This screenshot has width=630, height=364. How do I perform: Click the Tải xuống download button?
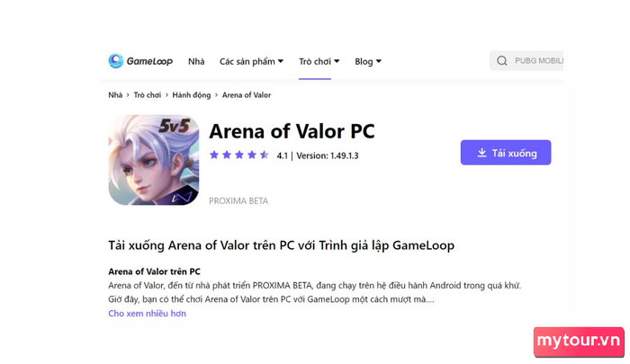506,153
